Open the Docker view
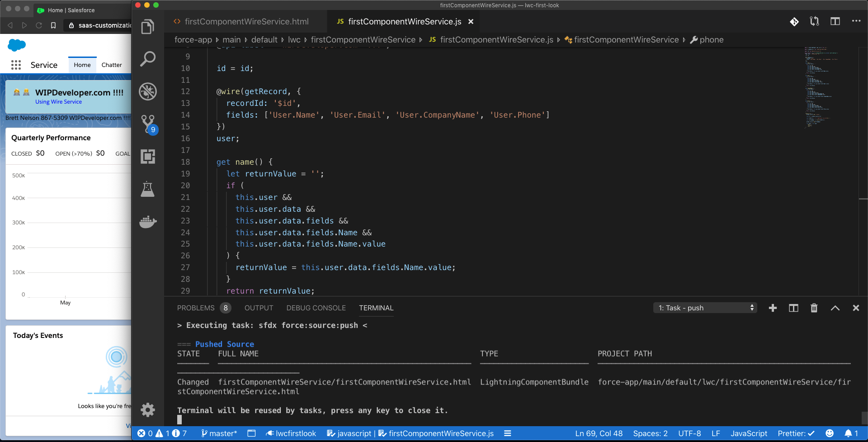Screen dimensions: 868x442 148,222
